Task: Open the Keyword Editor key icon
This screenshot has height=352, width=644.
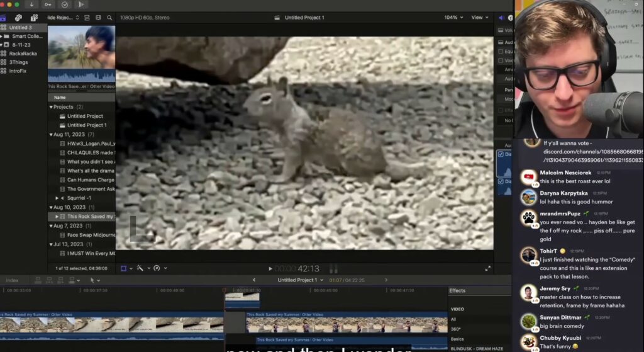Action: point(48,4)
